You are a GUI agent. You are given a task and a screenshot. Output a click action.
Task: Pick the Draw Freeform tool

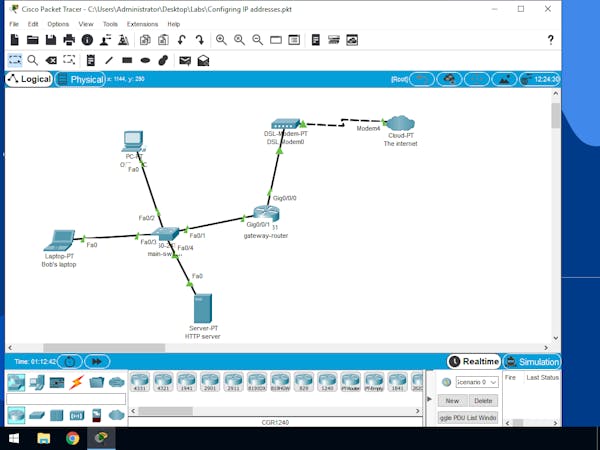point(163,60)
